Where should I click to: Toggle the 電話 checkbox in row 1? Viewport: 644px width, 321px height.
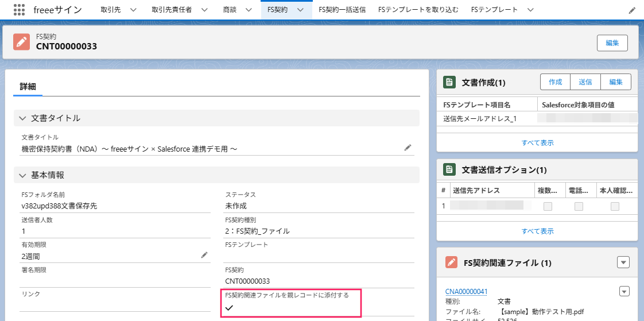pos(579,206)
